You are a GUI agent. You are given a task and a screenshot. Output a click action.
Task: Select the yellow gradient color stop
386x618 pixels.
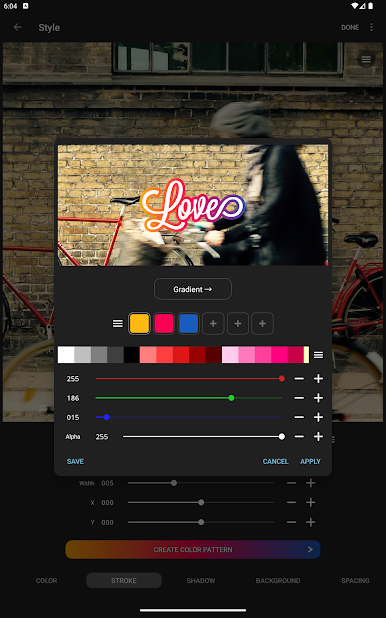139,324
